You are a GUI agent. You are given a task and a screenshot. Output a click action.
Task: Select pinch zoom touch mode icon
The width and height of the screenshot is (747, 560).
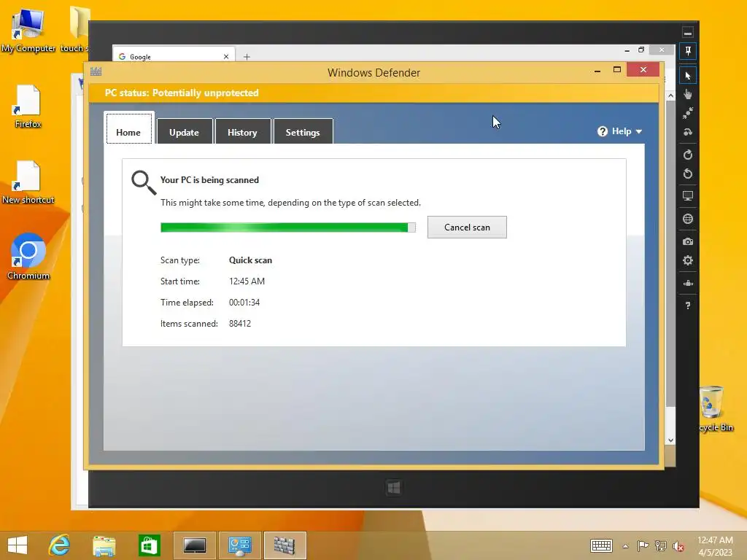pyautogui.click(x=687, y=113)
